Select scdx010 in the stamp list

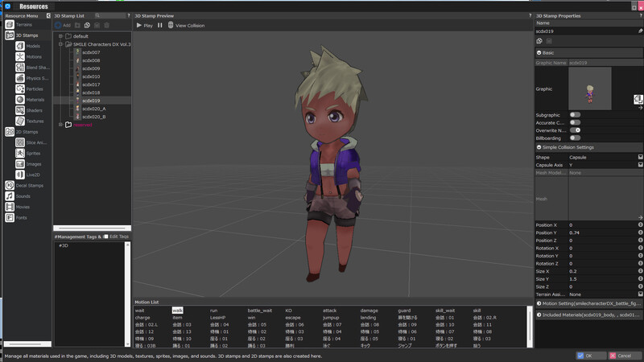(x=91, y=76)
